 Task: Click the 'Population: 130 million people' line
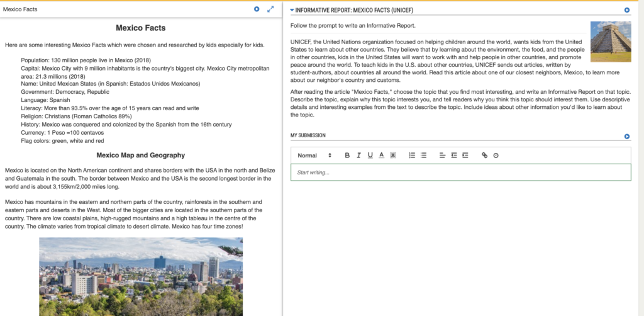[86, 60]
